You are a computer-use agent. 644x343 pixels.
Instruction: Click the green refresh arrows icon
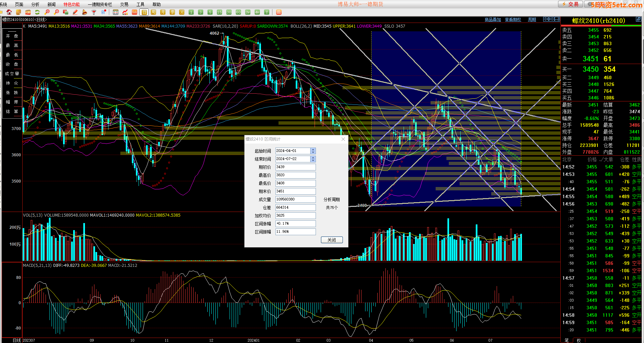pyautogui.click(x=37, y=12)
